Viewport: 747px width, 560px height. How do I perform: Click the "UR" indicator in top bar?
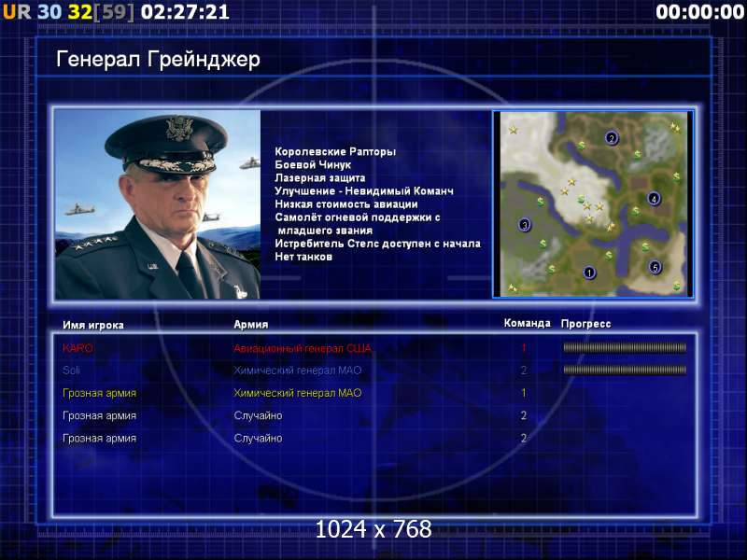(17, 12)
